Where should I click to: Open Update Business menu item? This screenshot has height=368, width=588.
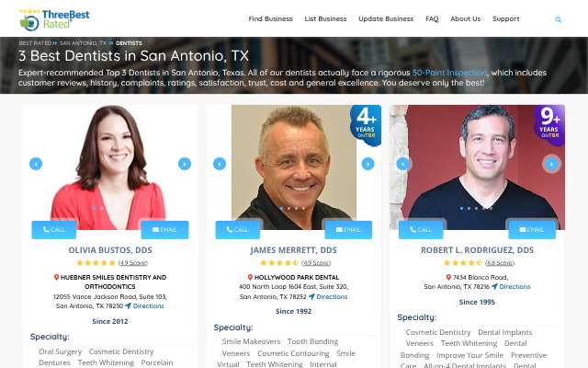point(386,18)
